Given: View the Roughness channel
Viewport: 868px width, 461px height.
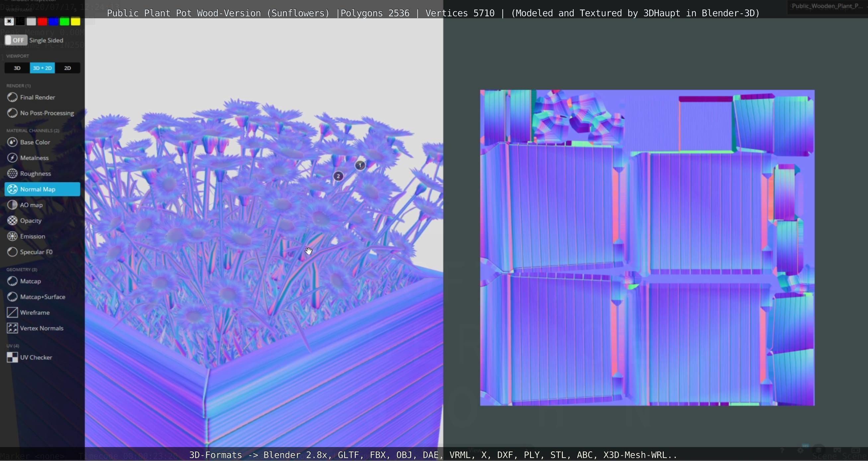Looking at the screenshot, I should click(x=35, y=173).
